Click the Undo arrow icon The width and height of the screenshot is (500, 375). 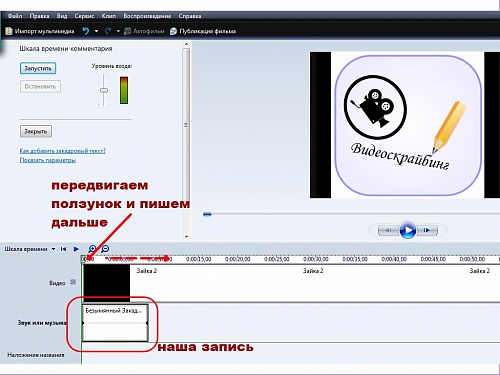[x=86, y=31]
